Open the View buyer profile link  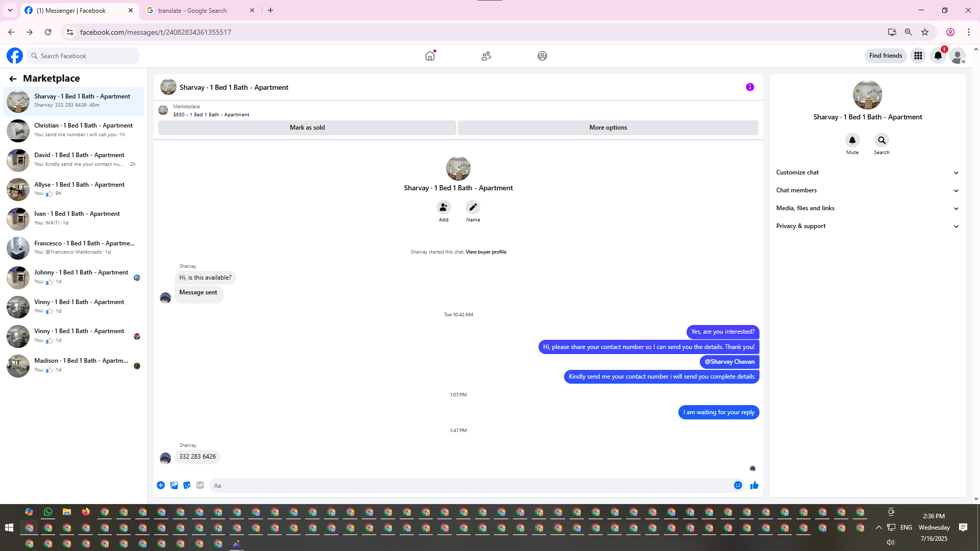tap(486, 252)
